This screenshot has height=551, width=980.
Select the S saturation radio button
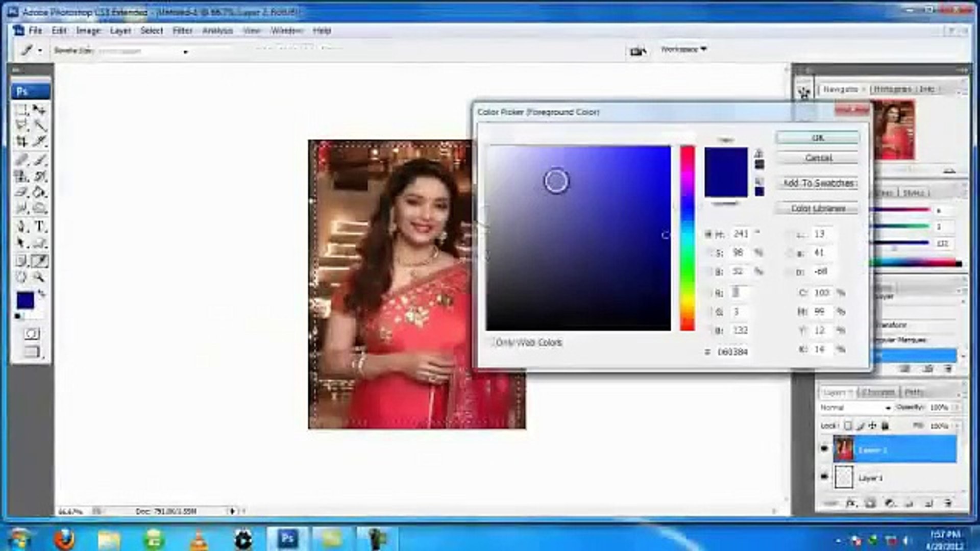[x=709, y=253]
